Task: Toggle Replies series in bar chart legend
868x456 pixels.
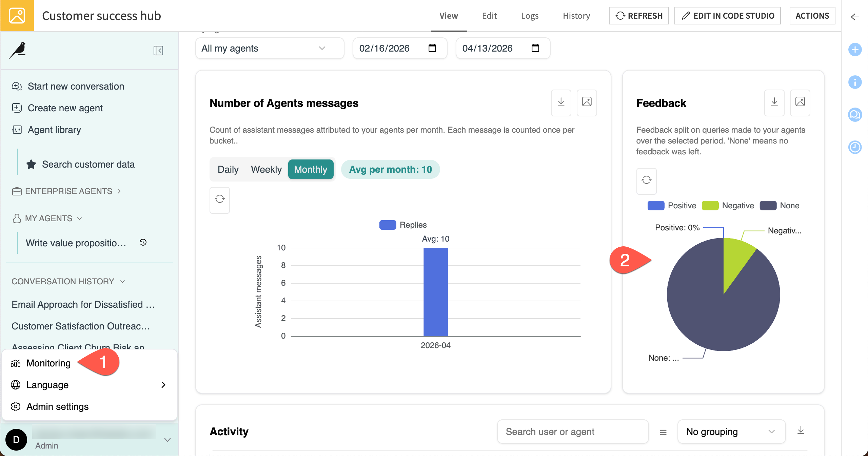Action: click(403, 225)
